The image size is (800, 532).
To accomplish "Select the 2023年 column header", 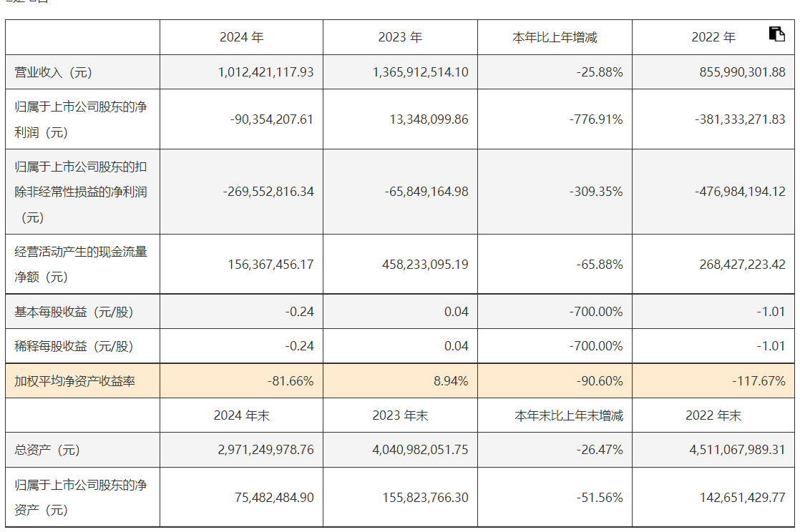I will (400, 37).
